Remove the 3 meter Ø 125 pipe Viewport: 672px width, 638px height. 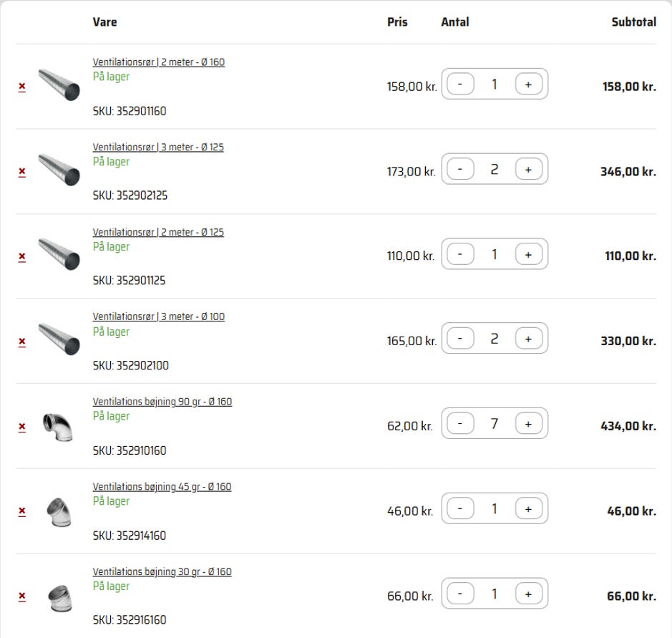21,172
